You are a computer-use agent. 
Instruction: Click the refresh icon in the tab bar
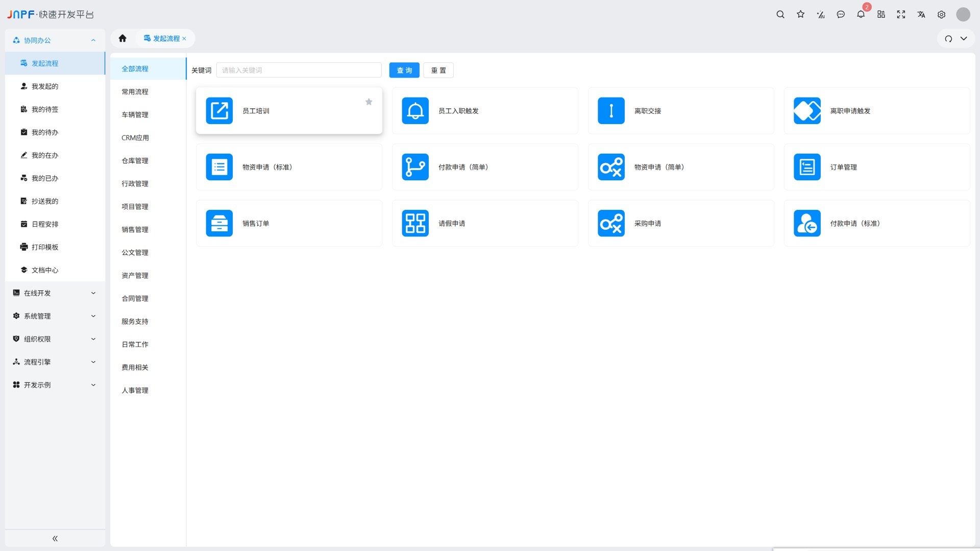click(948, 39)
